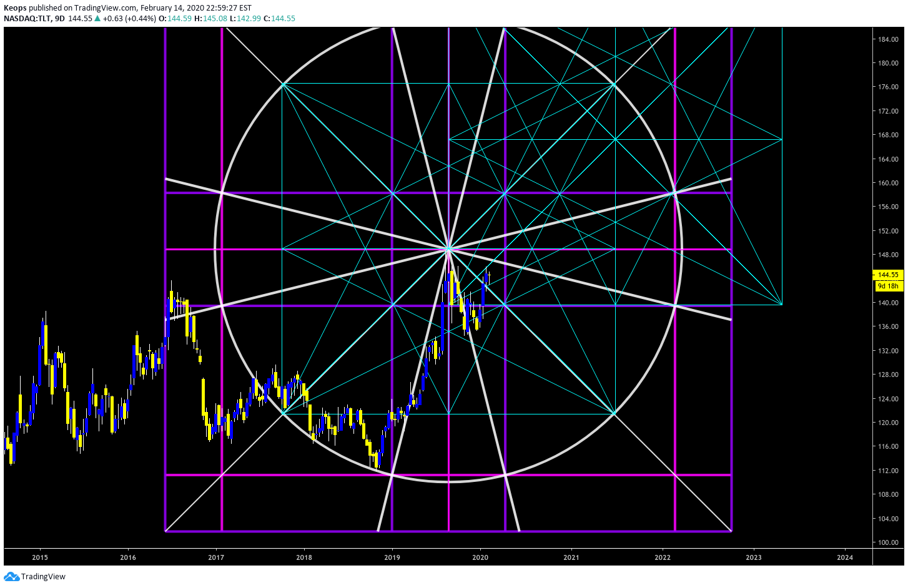Screen dimensions: 908x588
Task: Open the TradingView text link
Action: point(43,577)
